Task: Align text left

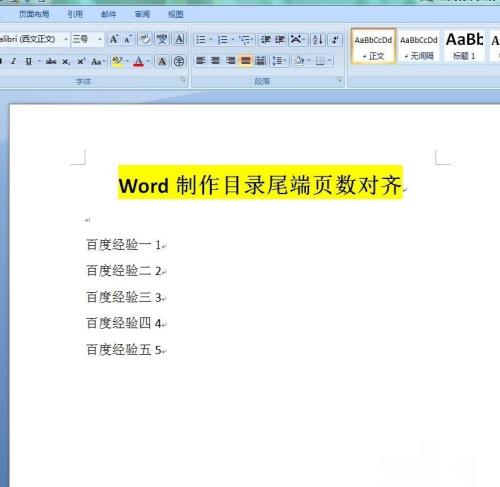Action: [x=201, y=61]
